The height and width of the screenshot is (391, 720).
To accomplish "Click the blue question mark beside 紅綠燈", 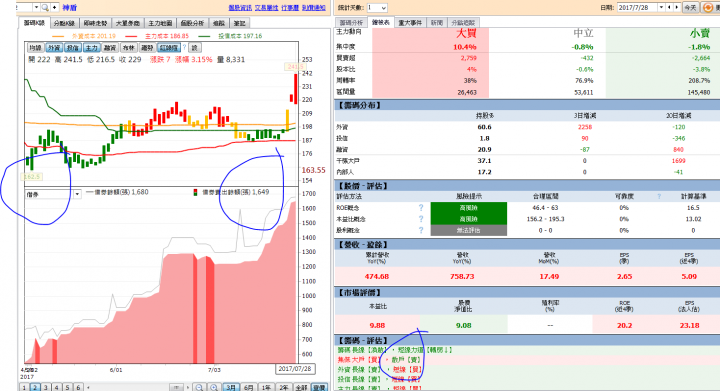I will (x=185, y=47).
